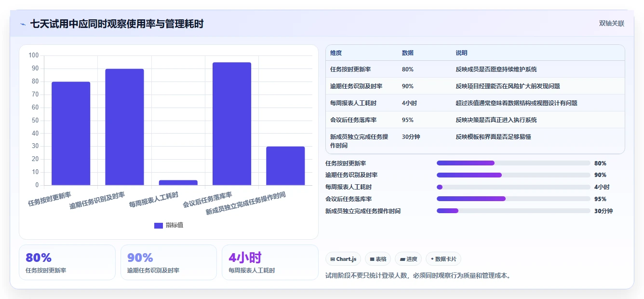Click the 进度 chip

pos(408,259)
